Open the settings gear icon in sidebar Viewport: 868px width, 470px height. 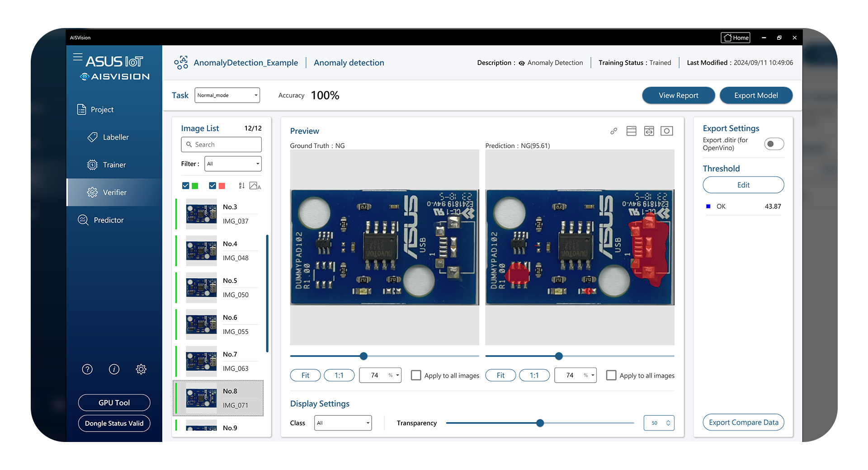141,369
